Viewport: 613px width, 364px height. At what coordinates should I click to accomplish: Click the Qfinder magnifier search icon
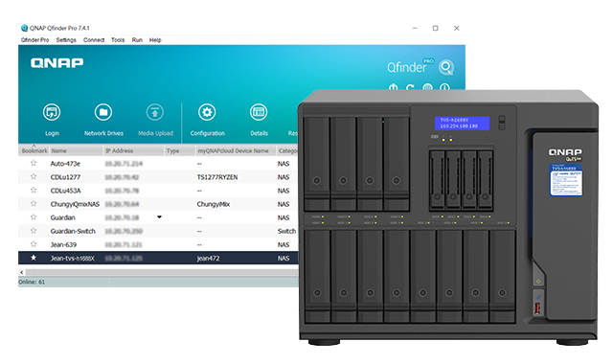[446, 67]
